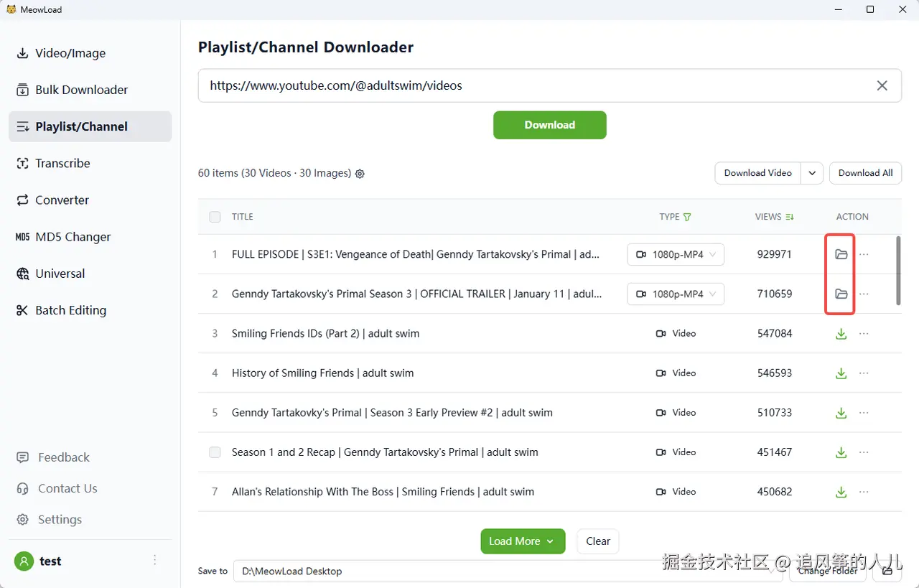
Task: Open more options for Early Preview #2 row
Action: pyautogui.click(x=864, y=413)
